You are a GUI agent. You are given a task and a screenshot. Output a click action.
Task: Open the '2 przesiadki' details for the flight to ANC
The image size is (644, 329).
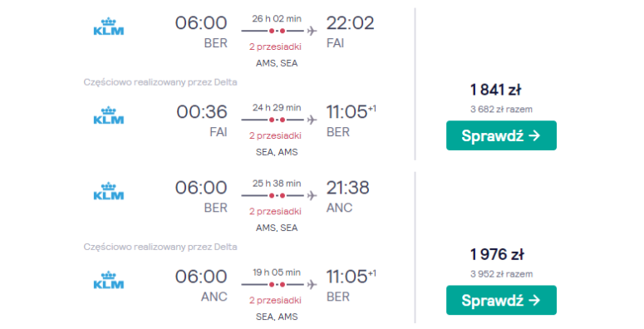[x=275, y=211]
